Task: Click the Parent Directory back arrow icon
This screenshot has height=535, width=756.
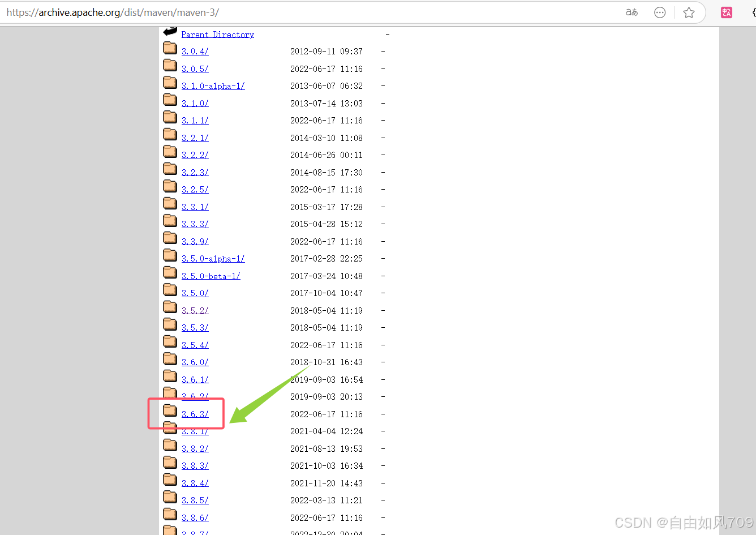Action: point(170,32)
